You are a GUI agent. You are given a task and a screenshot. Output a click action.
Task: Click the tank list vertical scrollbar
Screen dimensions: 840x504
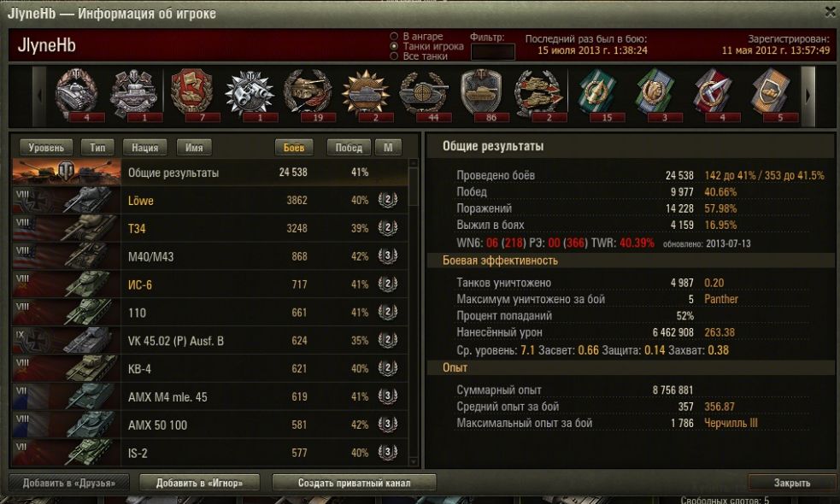click(x=413, y=313)
